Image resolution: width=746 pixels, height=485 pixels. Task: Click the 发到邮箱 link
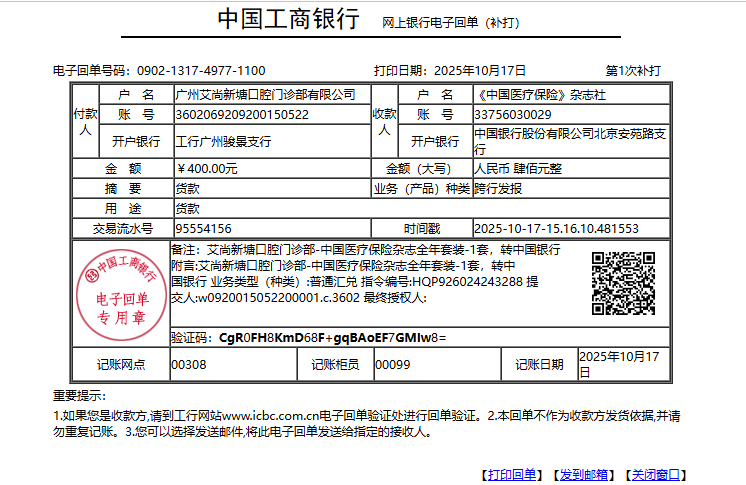click(583, 474)
